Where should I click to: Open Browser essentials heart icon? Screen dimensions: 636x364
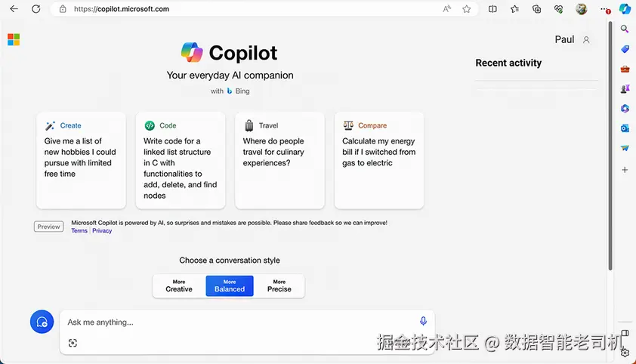(x=558, y=9)
